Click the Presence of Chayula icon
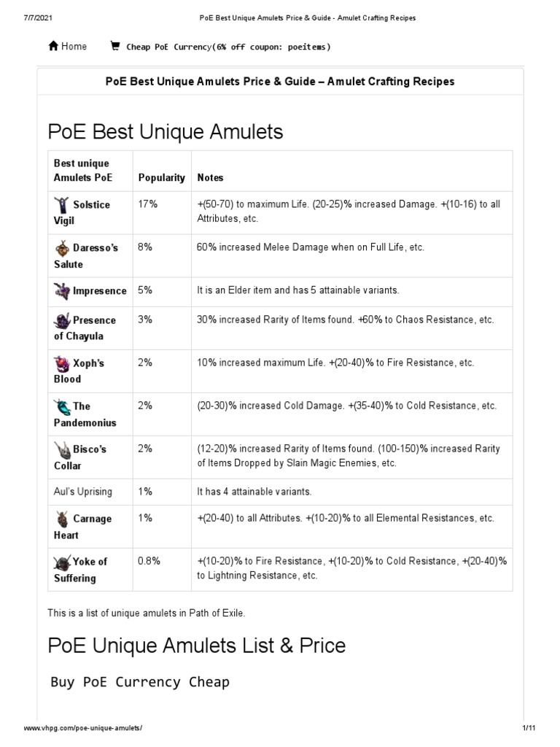 62,320
